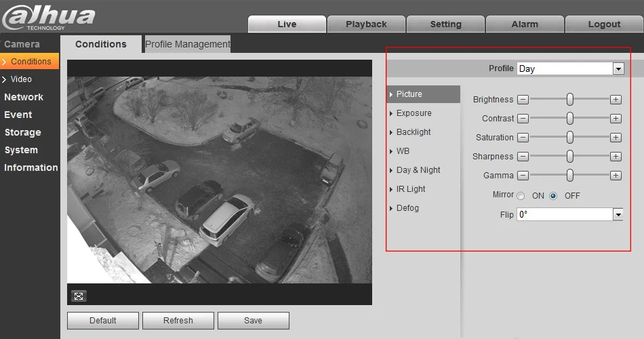644x339 pixels.
Task: Decrease Brightness with the minus icon
Action: (523, 100)
